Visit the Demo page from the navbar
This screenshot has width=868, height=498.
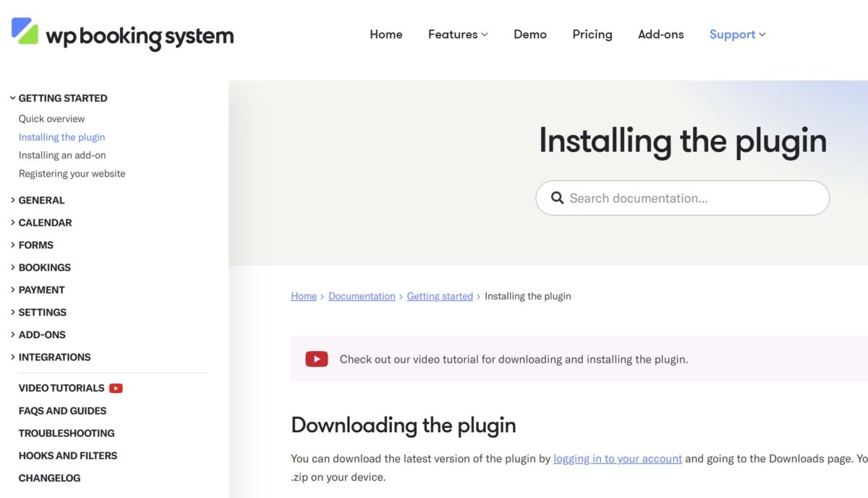[530, 34]
